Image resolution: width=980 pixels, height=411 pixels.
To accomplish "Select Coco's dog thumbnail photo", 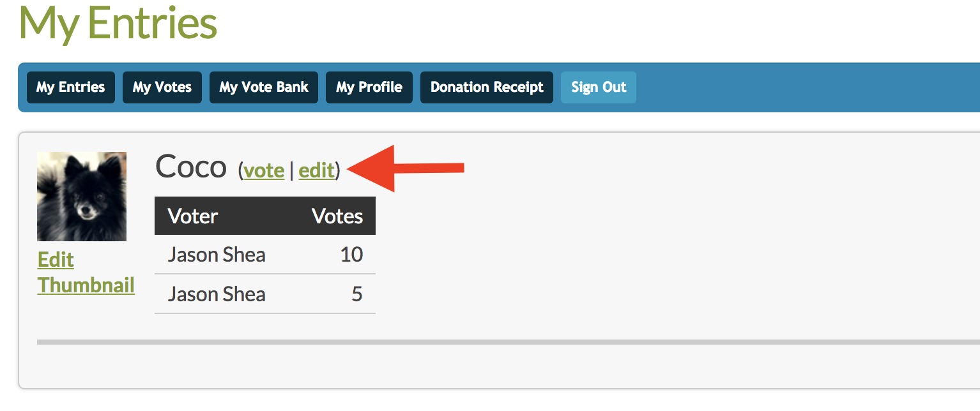I will click(82, 197).
